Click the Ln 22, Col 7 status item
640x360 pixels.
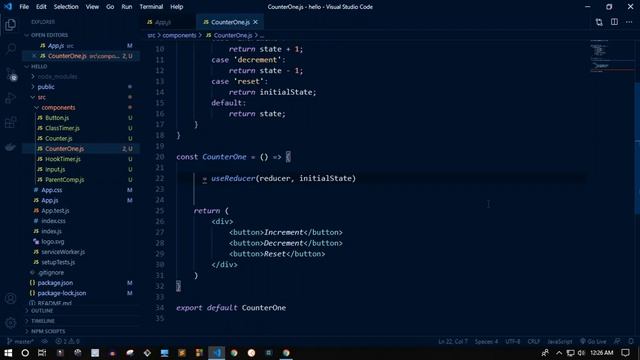pos(453,341)
